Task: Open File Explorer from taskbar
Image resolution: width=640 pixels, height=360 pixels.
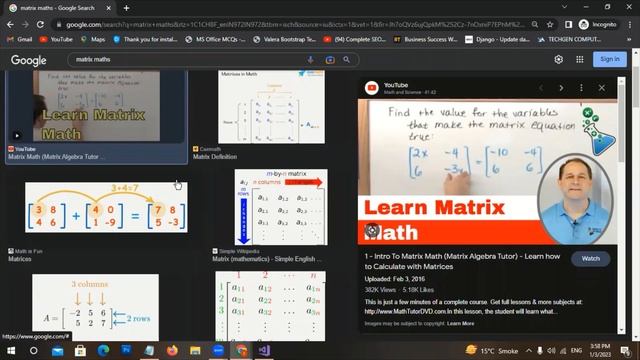Action: (x=195, y=351)
